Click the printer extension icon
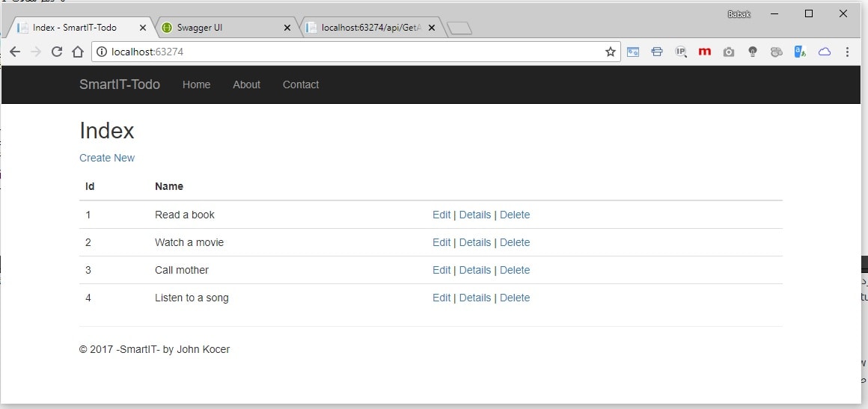The width and height of the screenshot is (868, 409). [657, 52]
